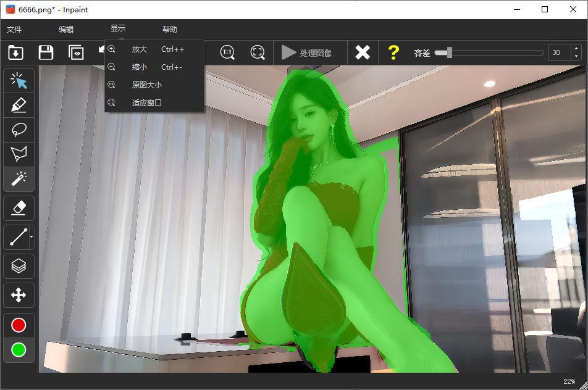
Task: Select the Marker tool
Action: pos(19,105)
